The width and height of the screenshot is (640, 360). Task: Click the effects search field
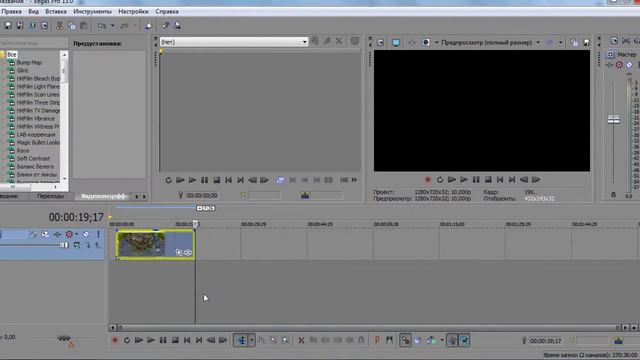click(x=33, y=43)
